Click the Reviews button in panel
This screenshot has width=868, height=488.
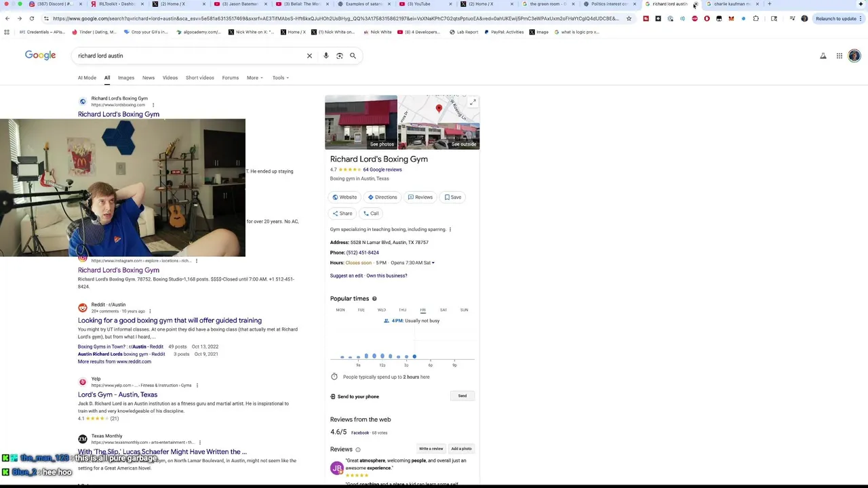coord(420,197)
